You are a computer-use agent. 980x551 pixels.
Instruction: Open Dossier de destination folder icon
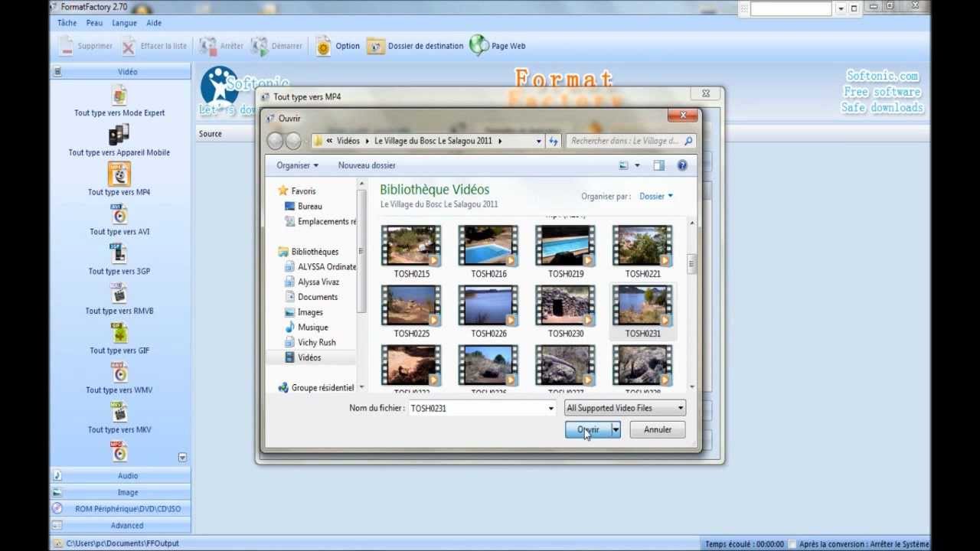point(375,46)
